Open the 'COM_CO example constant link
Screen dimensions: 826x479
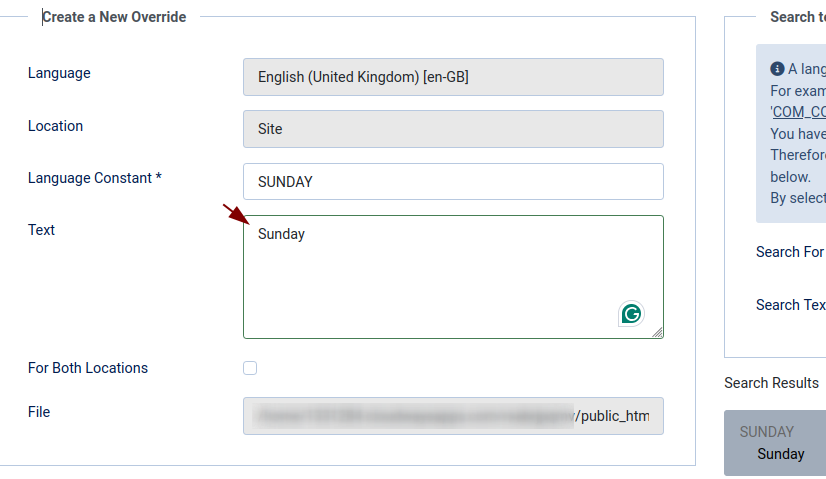[798, 112]
